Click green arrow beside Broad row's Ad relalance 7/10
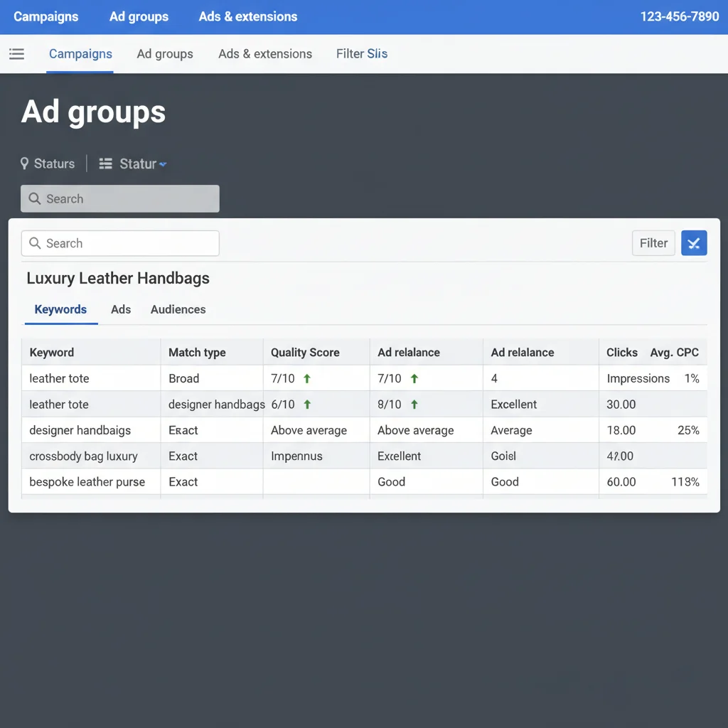This screenshot has width=728, height=728. [x=414, y=378]
